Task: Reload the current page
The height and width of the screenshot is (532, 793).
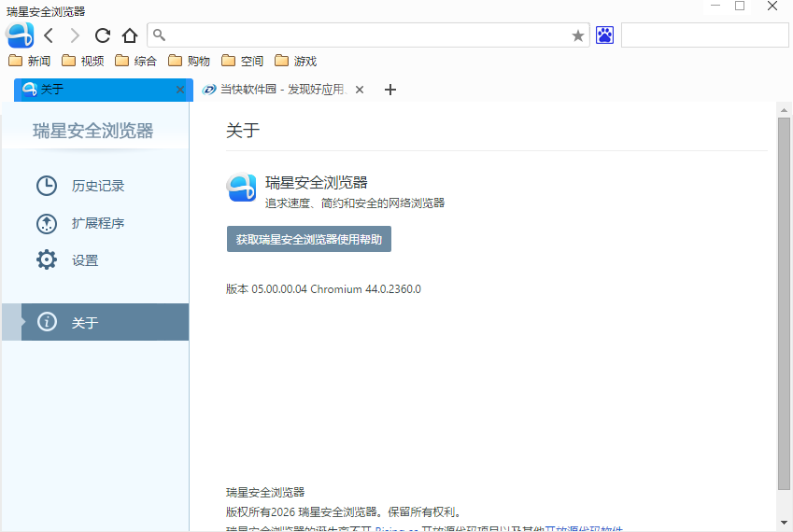Action: click(103, 35)
